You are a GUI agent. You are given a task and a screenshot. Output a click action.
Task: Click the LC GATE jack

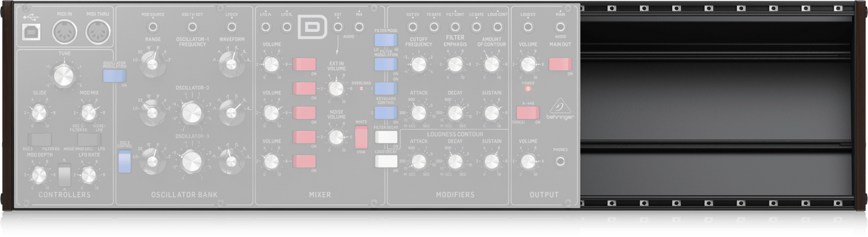click(x=476, y=27)
